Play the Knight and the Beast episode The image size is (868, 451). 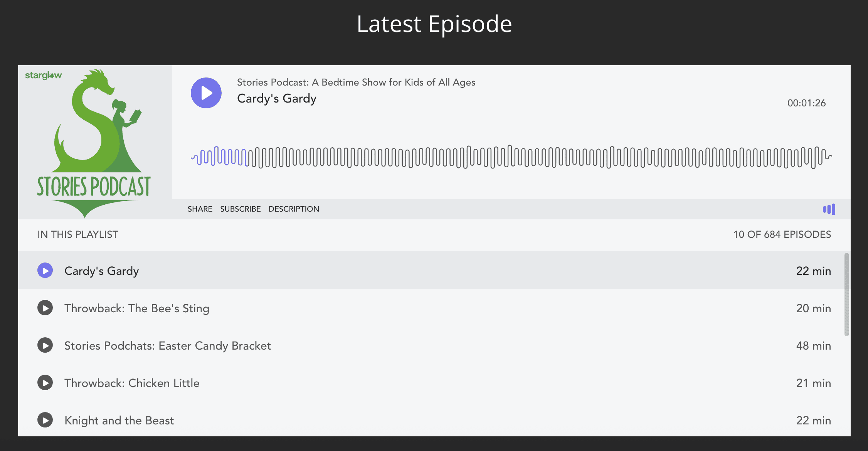click(x=45, y=420)
